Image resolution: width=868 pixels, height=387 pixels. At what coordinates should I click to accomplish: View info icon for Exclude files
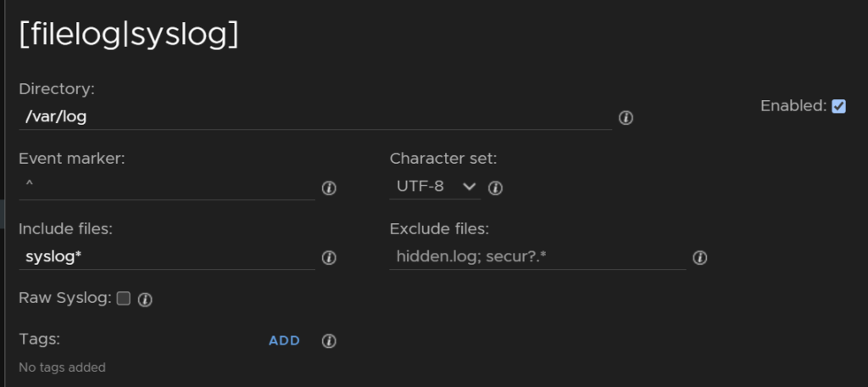699,258
